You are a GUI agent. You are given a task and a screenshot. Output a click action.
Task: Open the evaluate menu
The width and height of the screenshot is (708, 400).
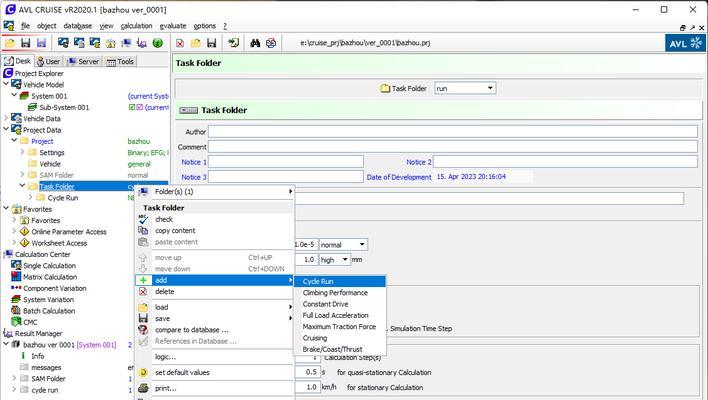(172, 26)
